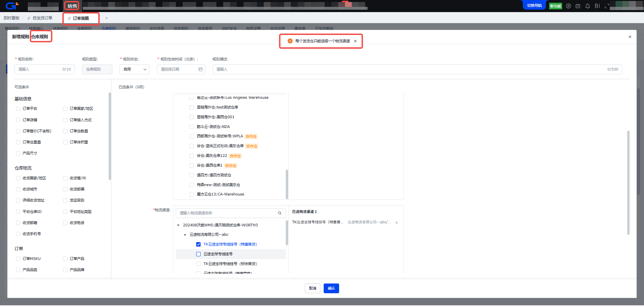Switch to the 自发货订单 tab
644x306 pixels.
[43, 18]
